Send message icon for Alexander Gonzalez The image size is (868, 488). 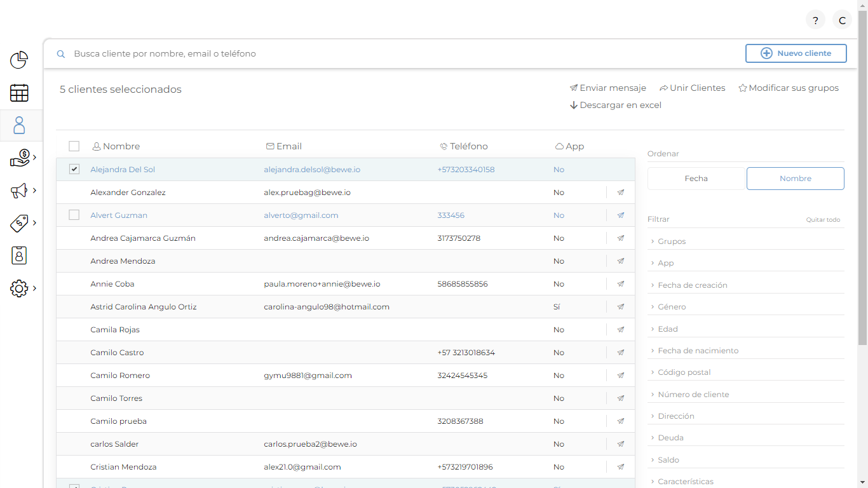(621, 193)
